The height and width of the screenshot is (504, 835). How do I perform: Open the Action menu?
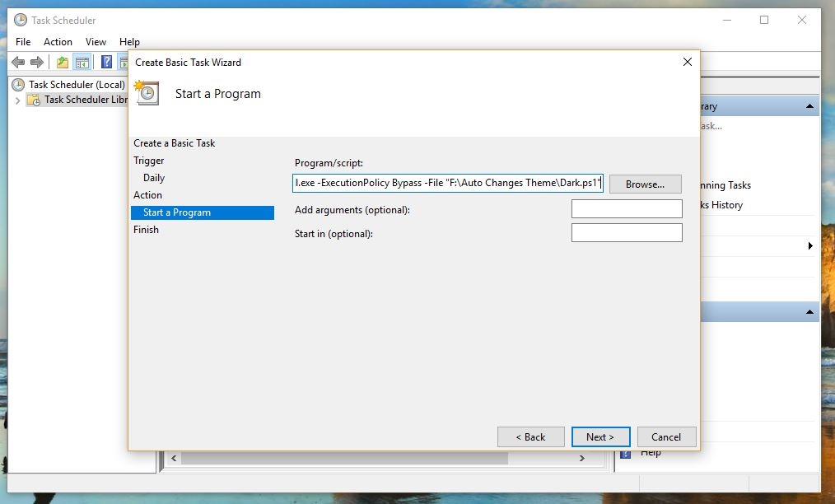(x=58, y=41)
